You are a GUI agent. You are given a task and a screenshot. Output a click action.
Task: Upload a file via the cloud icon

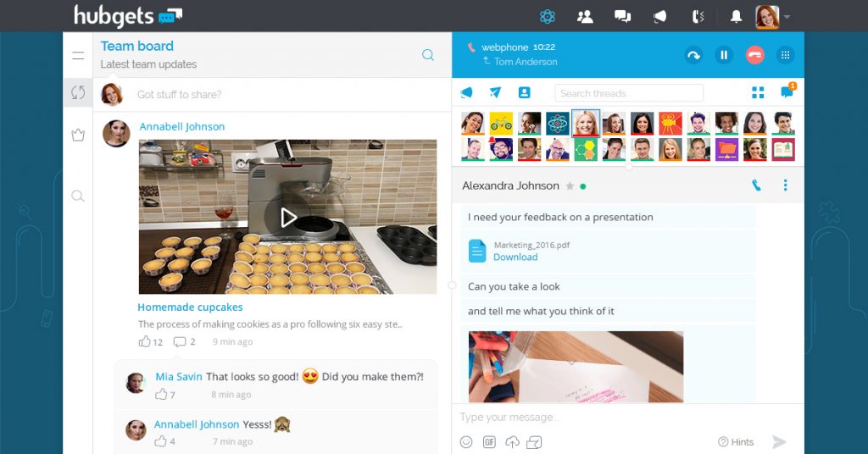pos(511,442)
